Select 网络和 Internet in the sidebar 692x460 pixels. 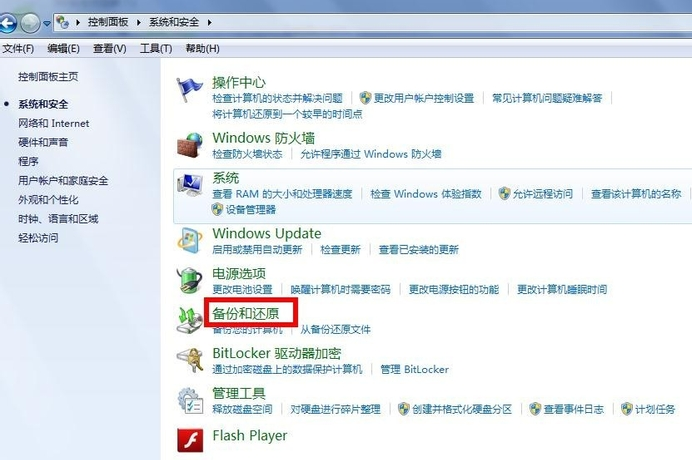(x=53, y=123)
